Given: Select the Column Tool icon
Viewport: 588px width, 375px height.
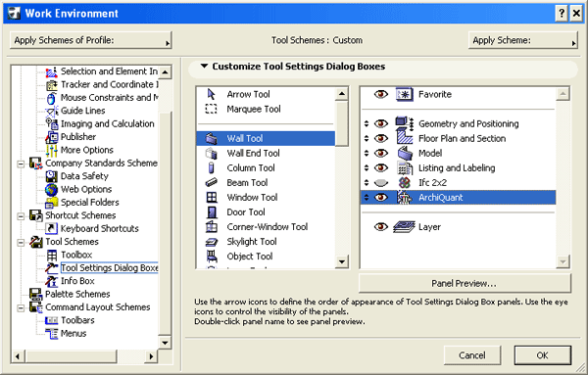Looking at the screenshot, I should (x=211, y=167).
